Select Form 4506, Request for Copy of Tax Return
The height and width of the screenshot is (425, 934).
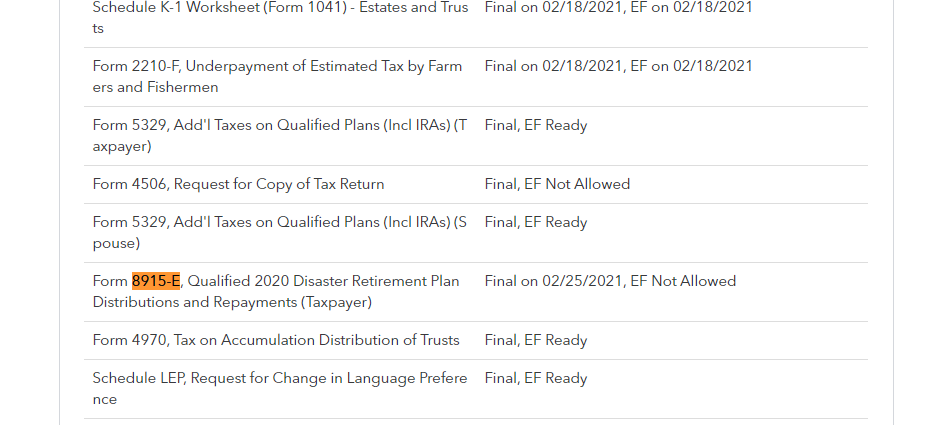(238, 184)
